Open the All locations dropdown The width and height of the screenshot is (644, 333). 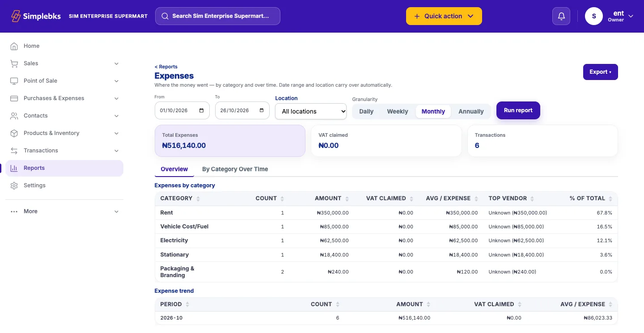click(311, 111)
